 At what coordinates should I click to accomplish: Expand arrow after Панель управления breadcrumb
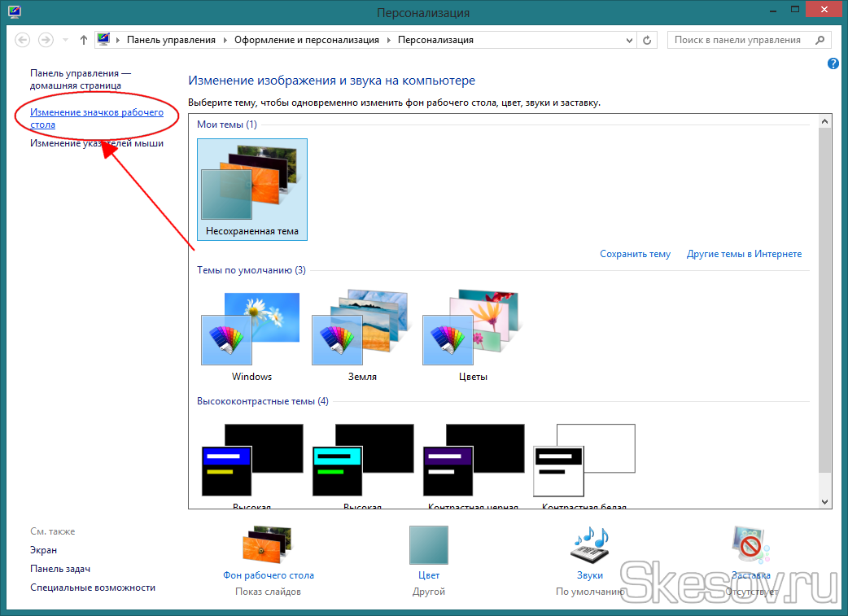tap(225, 40)
